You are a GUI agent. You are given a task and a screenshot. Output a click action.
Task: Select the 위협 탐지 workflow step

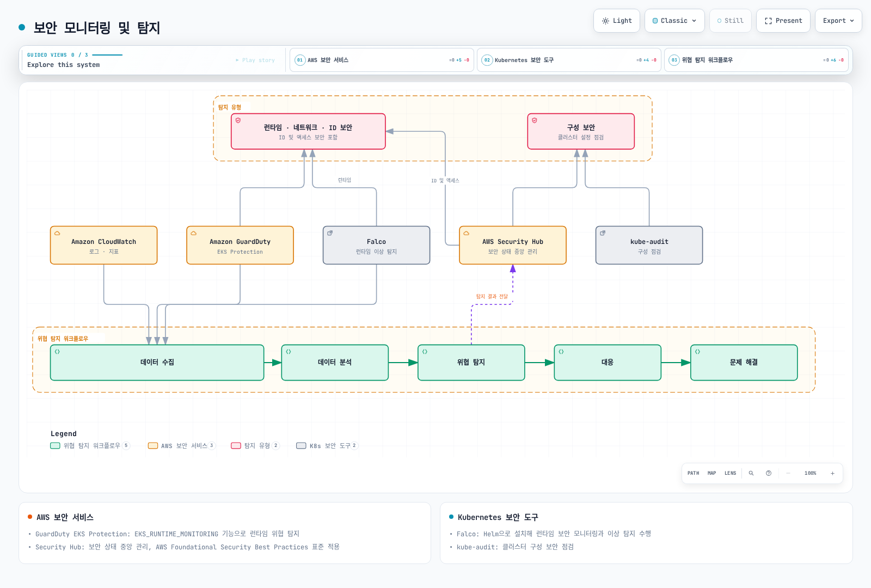click(x=471, y=363)
